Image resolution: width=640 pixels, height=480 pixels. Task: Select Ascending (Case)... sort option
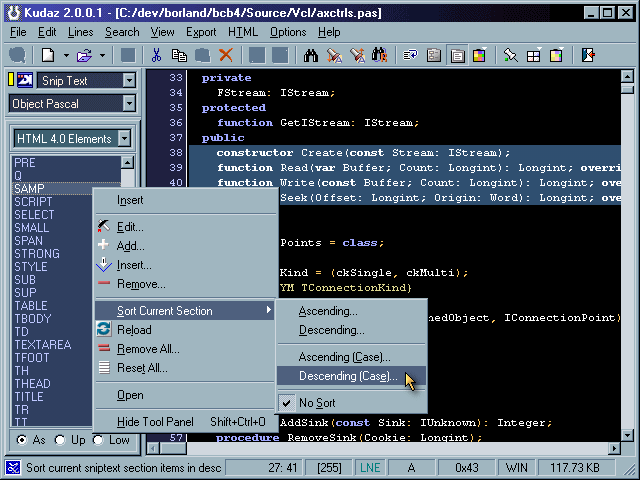pyautogui.click(x=352, y=357)
